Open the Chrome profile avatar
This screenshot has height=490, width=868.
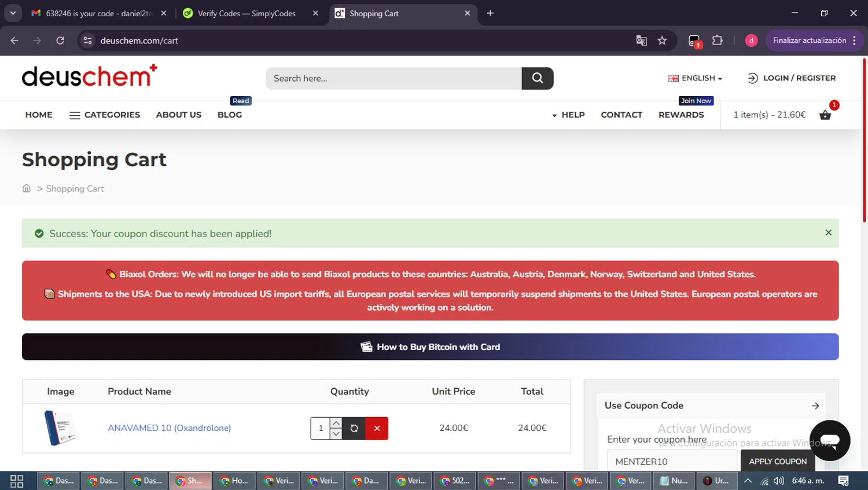tap(751, 40)
